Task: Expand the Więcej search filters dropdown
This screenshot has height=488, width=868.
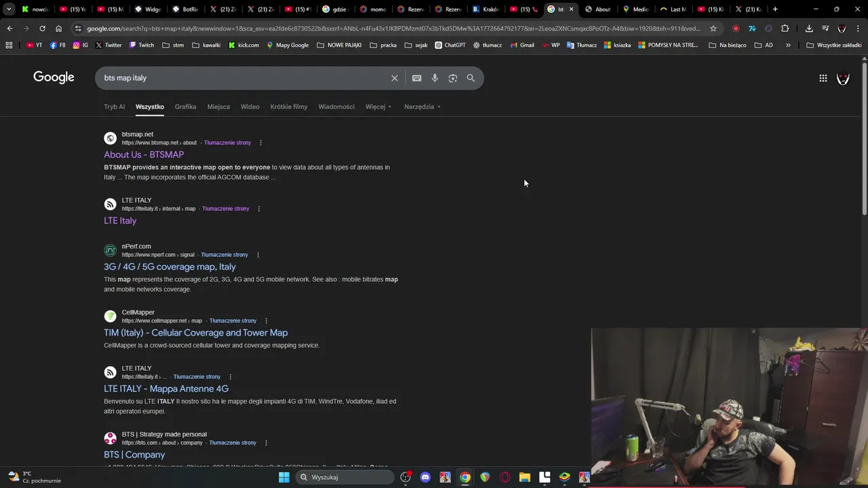Action: pyautogui.click(x=378, y=106)
